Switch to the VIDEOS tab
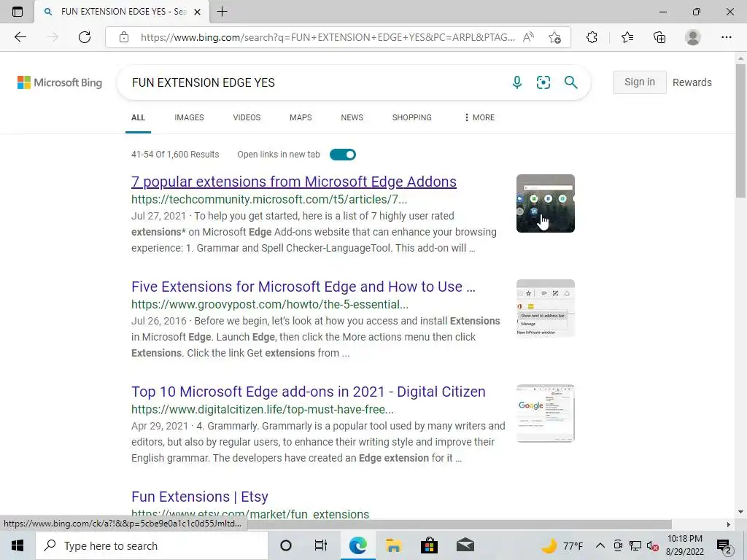This screenshot has width=747, height=560. click(247, 117)
